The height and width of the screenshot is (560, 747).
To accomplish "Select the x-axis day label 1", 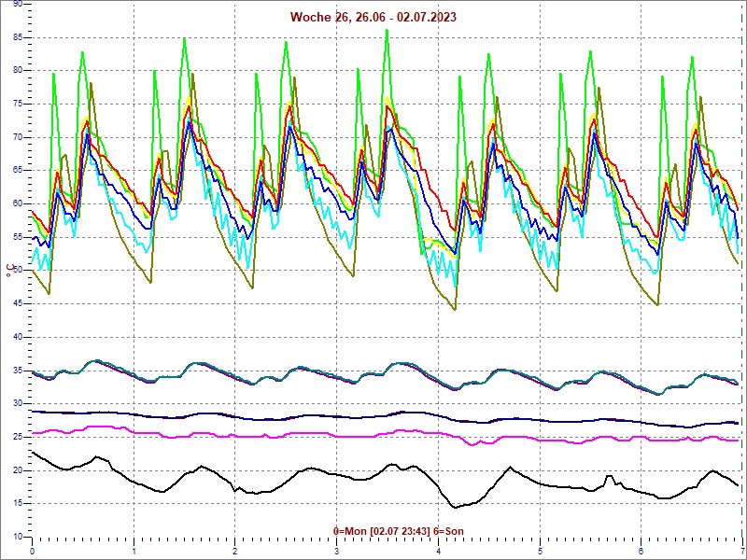I will (134, 552).
